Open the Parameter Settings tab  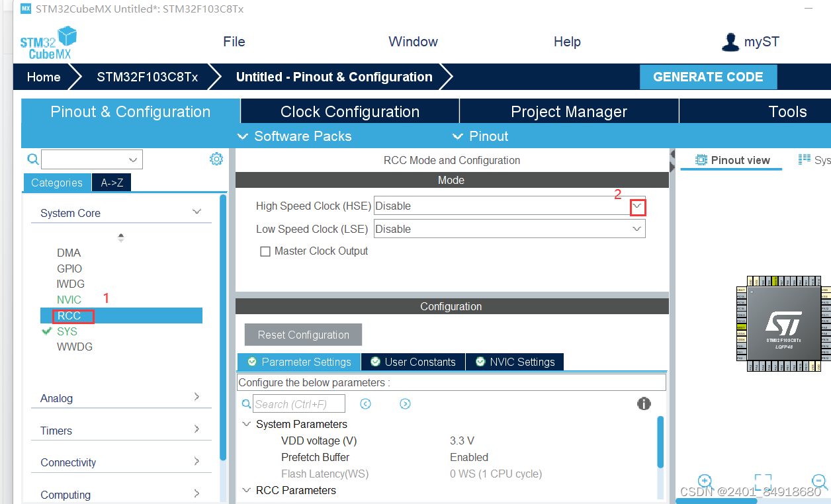coord(299,362)
